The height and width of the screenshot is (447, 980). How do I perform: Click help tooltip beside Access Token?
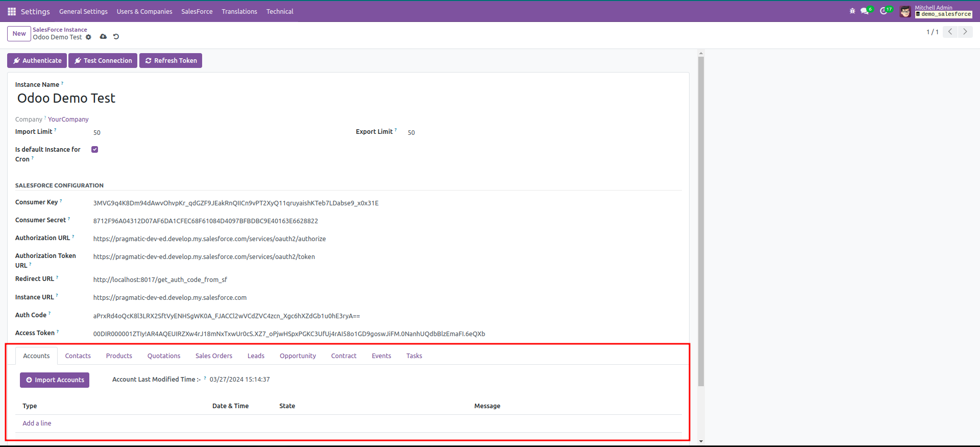click(x=58, y=331)
